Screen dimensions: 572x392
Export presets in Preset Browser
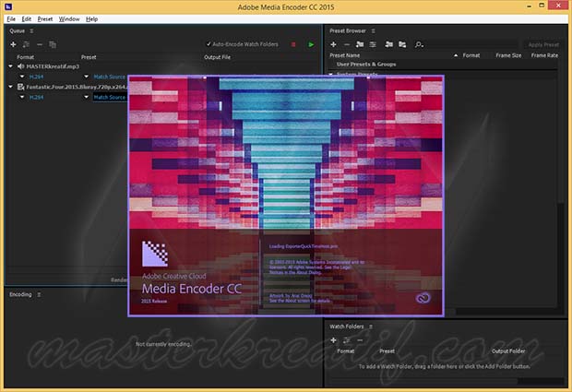(402, 44)
